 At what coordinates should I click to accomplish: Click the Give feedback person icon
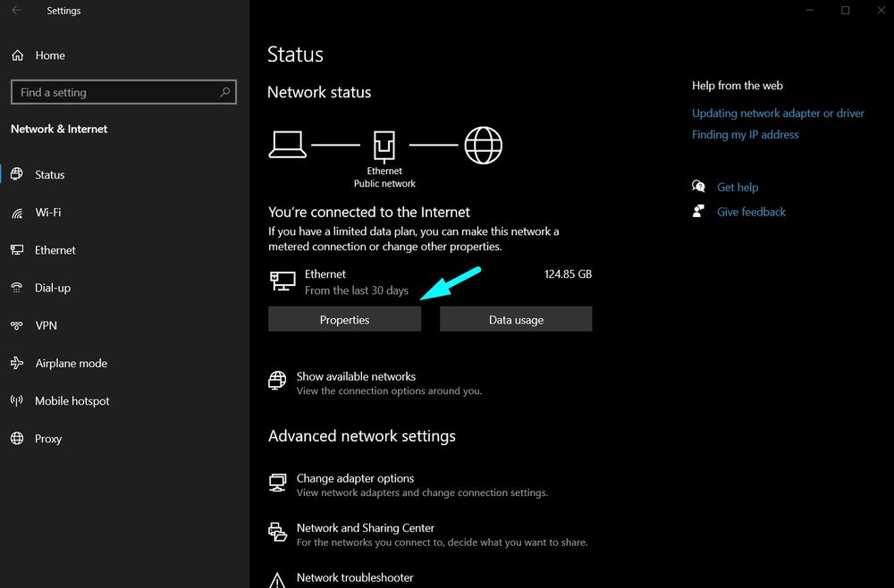699,211
